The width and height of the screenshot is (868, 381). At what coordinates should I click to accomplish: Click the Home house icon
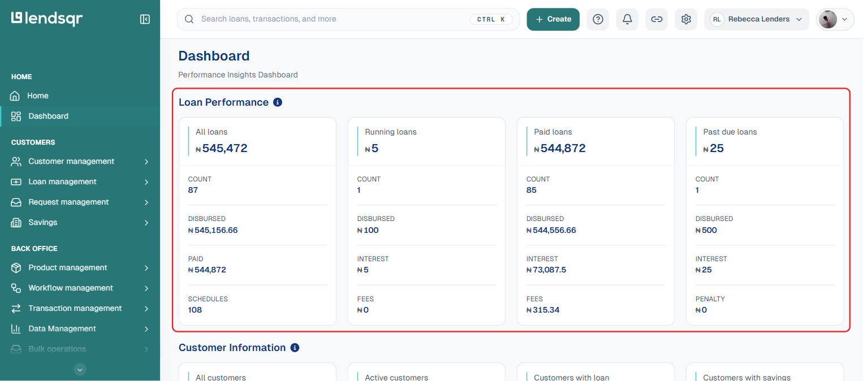[x=16, y=96]
